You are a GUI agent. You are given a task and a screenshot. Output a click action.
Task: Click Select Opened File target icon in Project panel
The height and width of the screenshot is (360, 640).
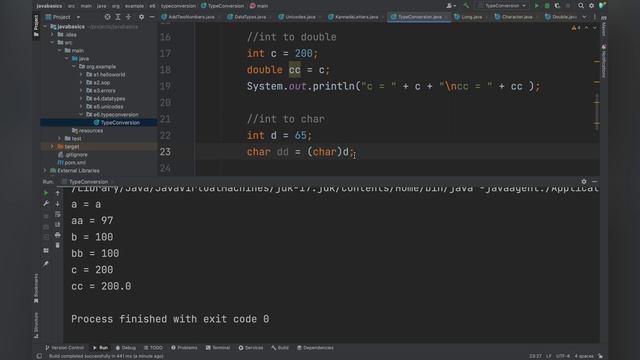(x=107, y=17)
